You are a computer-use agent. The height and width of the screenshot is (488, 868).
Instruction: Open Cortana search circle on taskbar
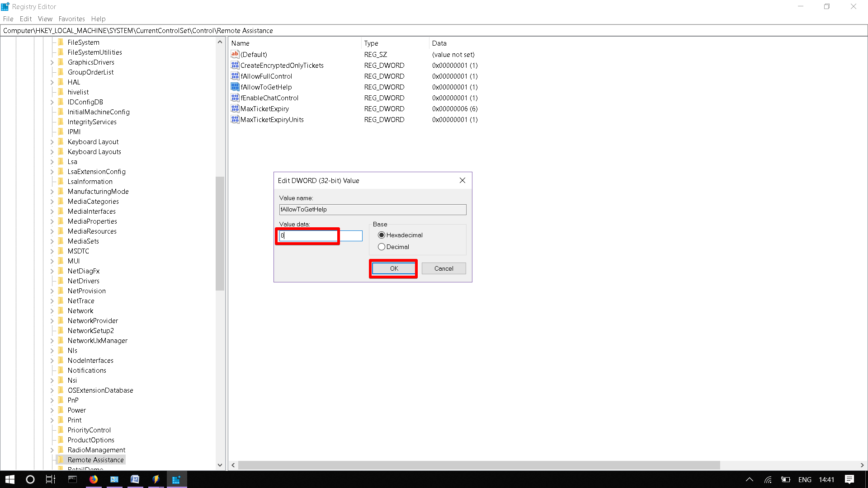[x=30, y=479]
